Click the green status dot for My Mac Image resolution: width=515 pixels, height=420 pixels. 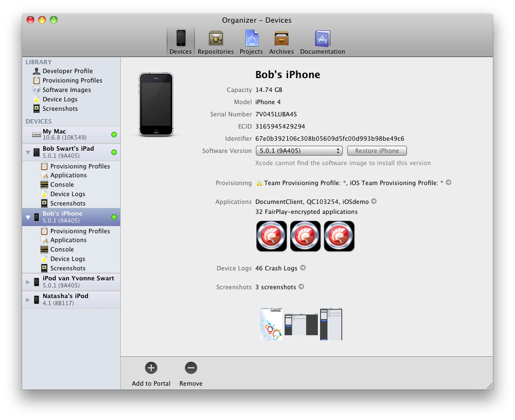click(114, 135)
